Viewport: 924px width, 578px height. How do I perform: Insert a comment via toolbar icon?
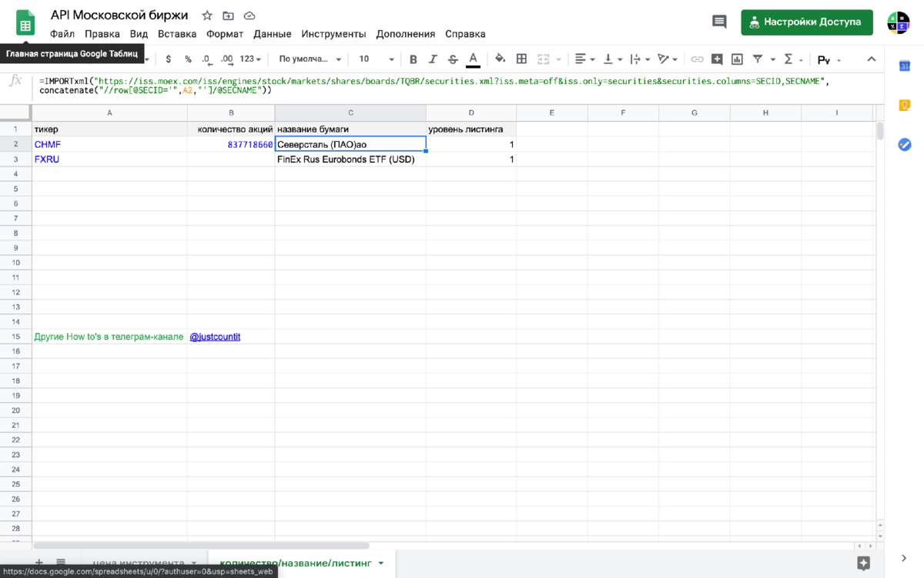click(717, 59)
